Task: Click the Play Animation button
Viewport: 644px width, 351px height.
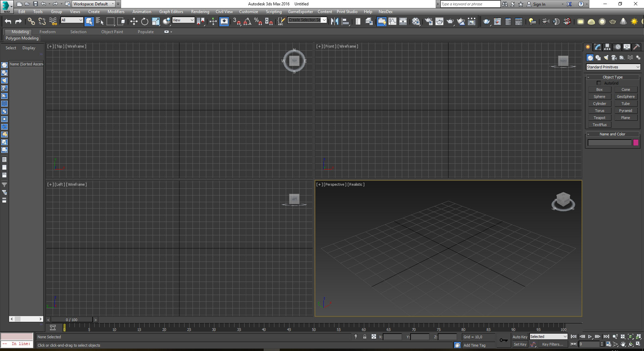Action: tap(590, 337)
